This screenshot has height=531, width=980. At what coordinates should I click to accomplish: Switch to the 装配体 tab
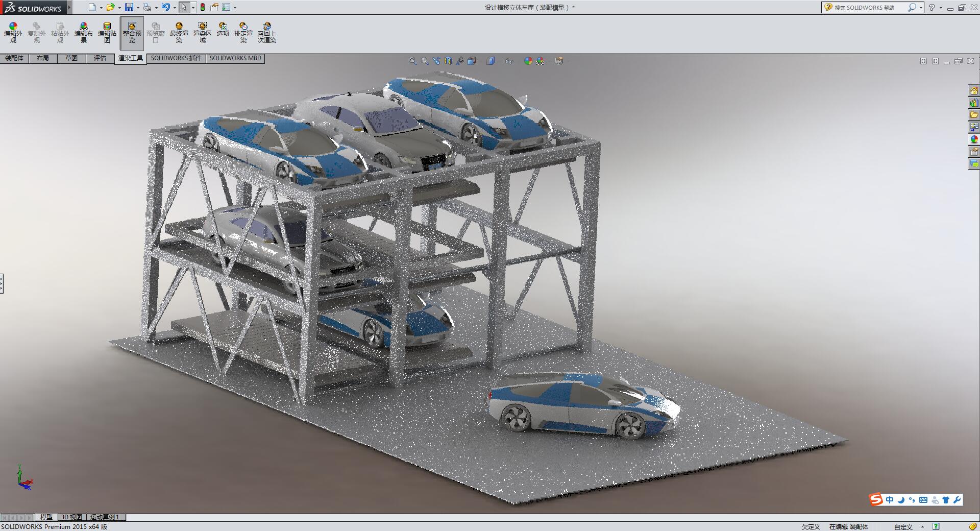pos(14,58)
